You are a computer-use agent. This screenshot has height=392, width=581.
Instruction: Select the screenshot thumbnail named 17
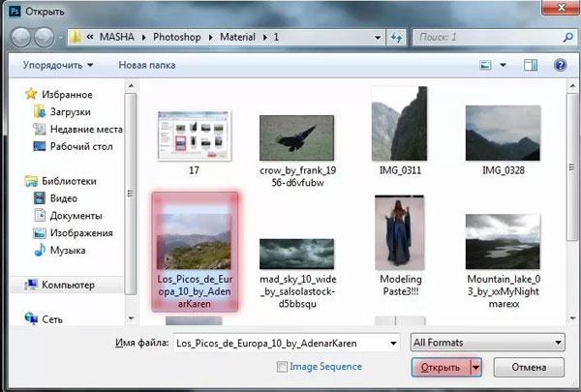click(195, 136)
